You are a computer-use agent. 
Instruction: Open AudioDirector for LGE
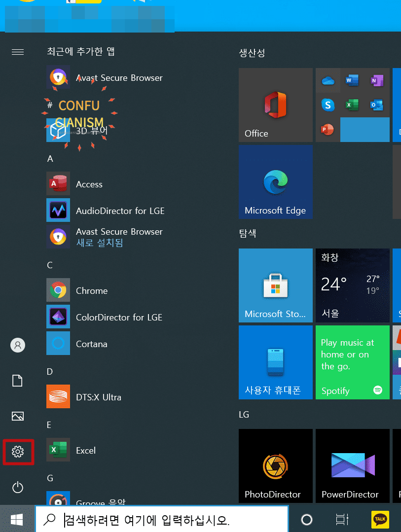106,211
